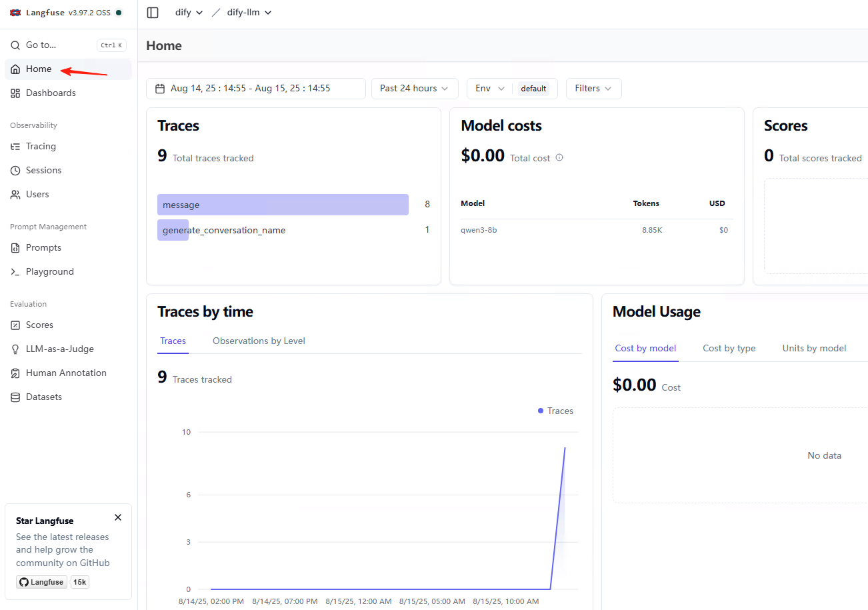
Task: Open the Filters dropdown
Action: click(593, 89)
